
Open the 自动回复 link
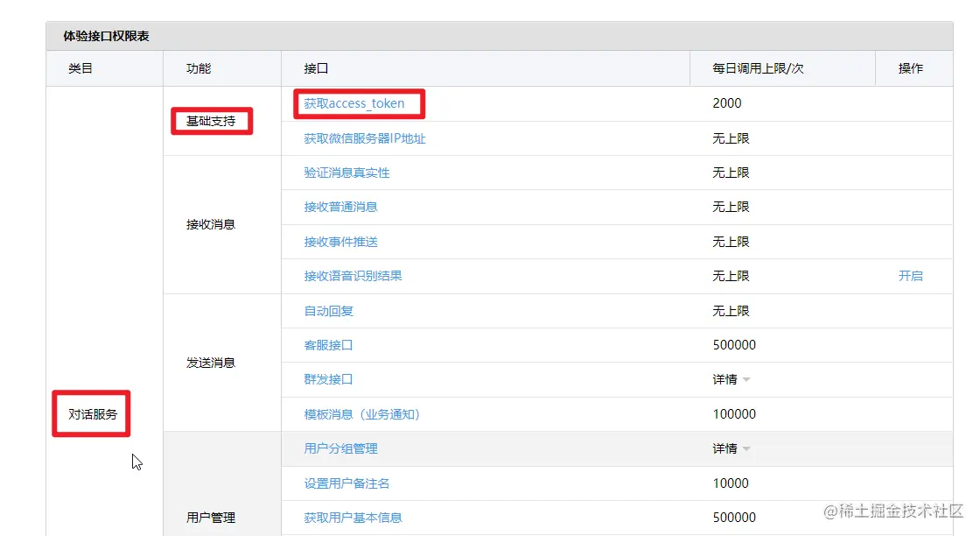[x=328, y=311]
